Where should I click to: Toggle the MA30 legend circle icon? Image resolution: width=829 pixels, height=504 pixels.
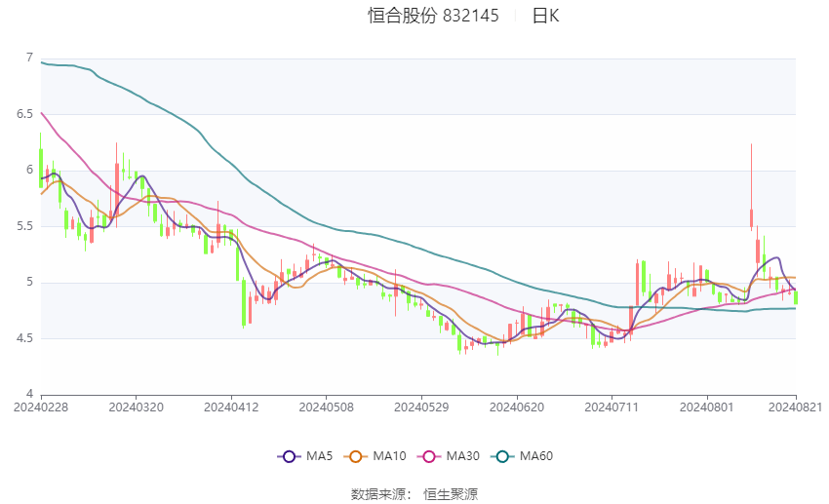click(429, 456)
